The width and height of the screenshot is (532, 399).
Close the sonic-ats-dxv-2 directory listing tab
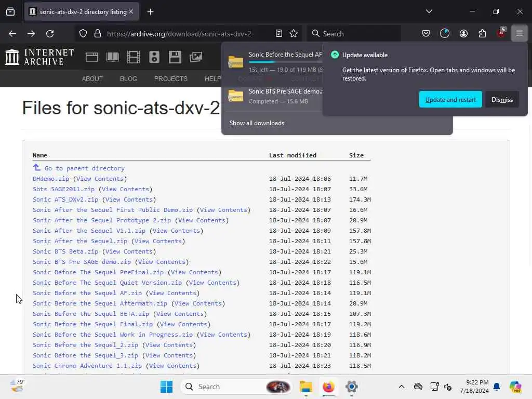[131, 11]
